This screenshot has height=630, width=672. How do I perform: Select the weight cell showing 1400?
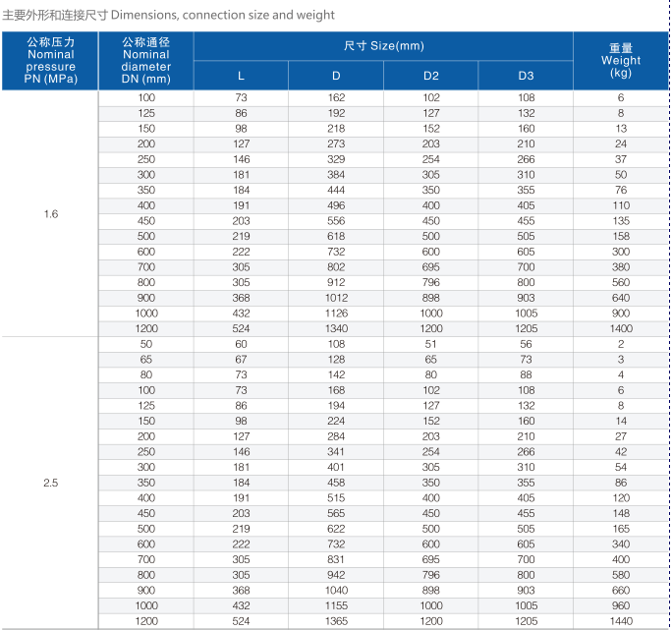[x=621, y=328]
